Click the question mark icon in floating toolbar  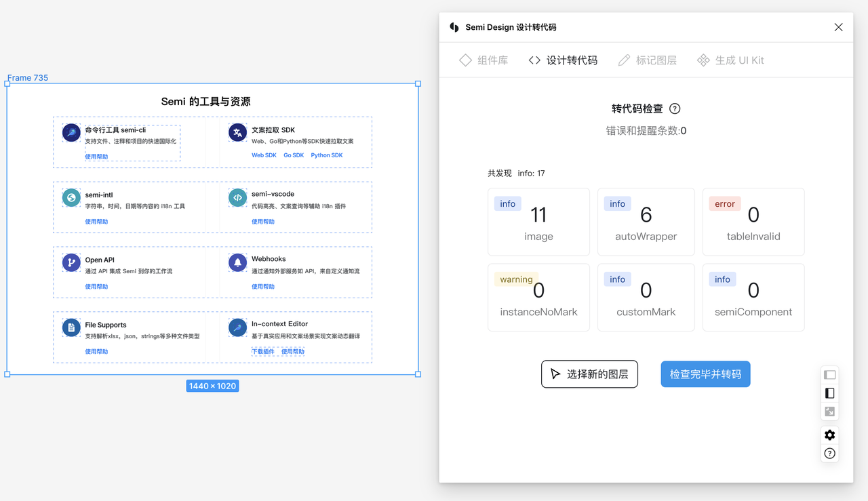click(x=829, y=454)
